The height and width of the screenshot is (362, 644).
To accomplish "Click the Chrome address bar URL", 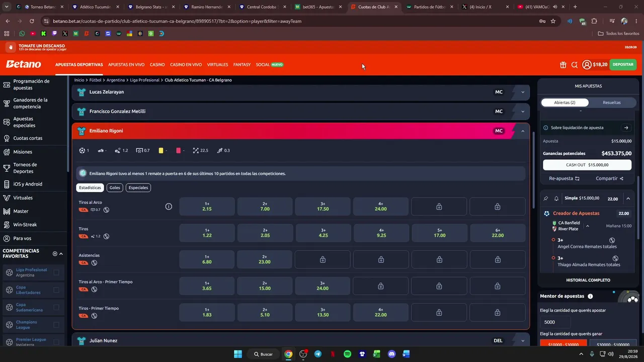I will tap(177, 21).
